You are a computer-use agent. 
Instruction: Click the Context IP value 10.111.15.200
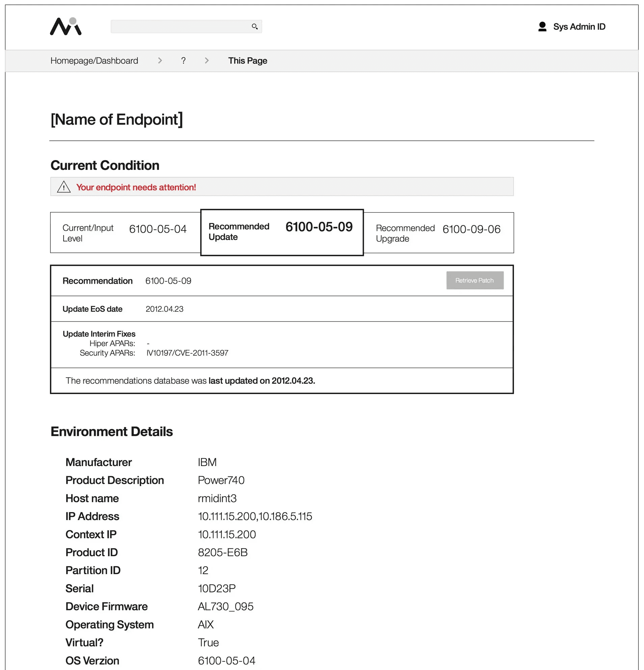pos(227,534)
